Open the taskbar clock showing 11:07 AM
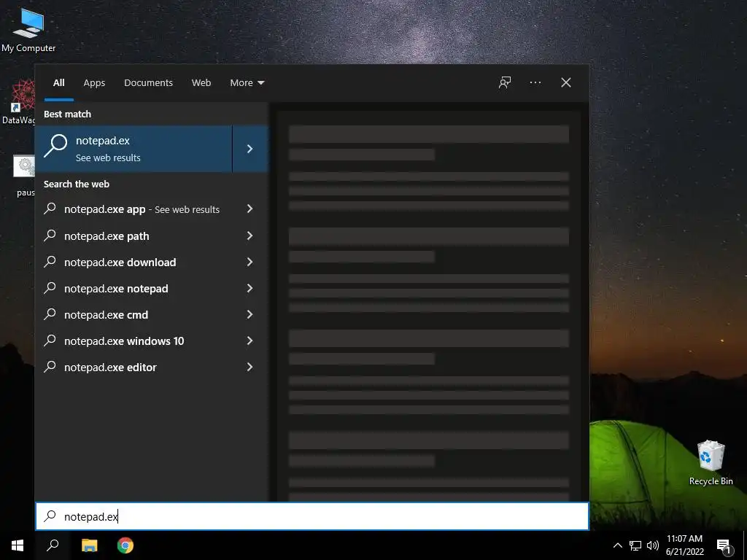This screenshot has height=560, width=747. 684,545
